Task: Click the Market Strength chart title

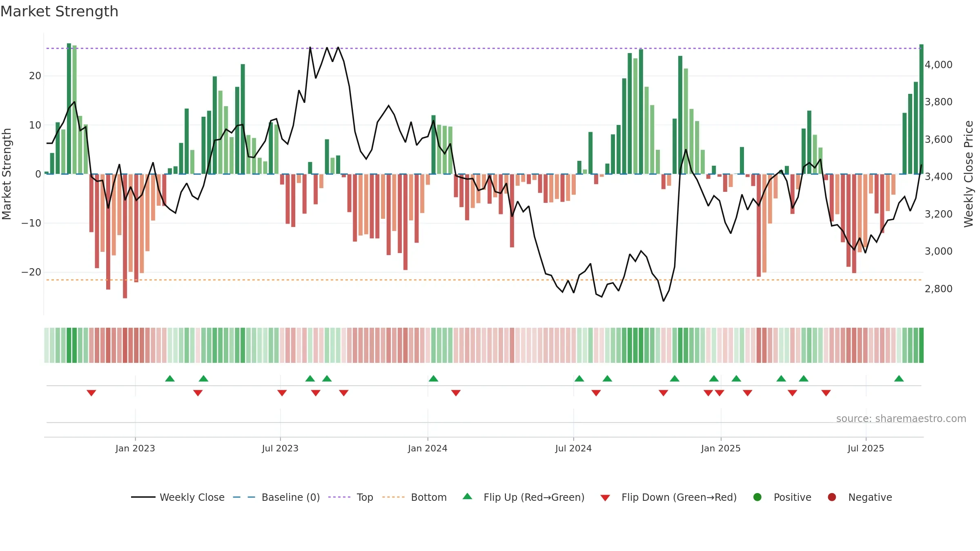Action: [x=59, y=11]
